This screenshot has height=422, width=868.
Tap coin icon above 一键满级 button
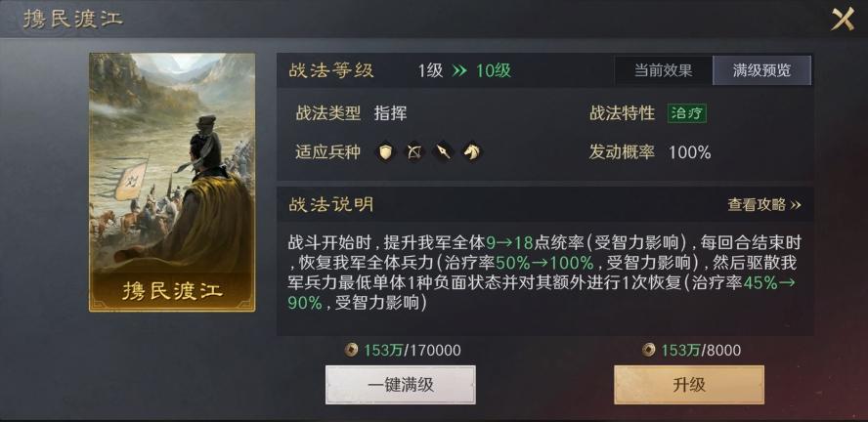point(351,350)
